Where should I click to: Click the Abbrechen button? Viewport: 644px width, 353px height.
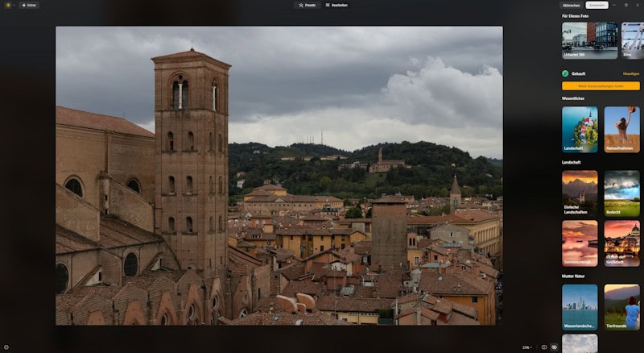571,5
